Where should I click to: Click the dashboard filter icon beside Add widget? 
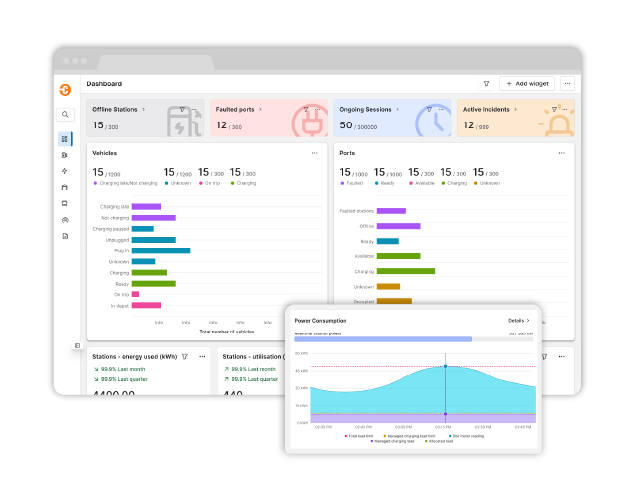pyautogui.click(x=487, y=84)
